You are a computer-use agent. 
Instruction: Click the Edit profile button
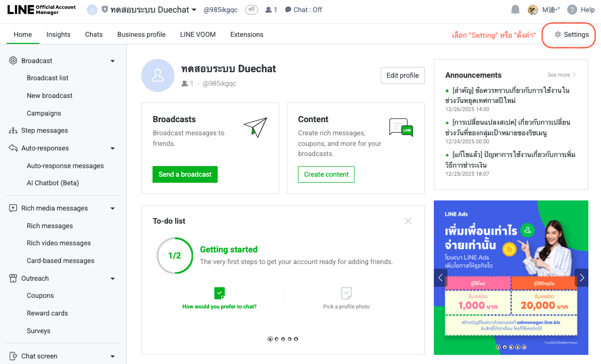[x=403, y=76]
